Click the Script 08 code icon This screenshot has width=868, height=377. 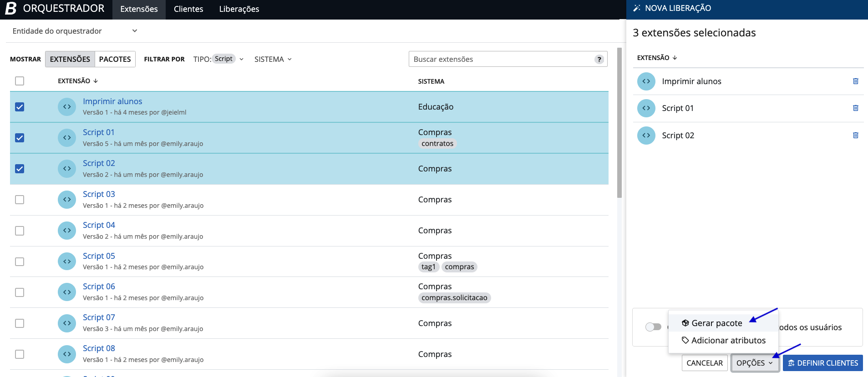[x=67, y=354]
